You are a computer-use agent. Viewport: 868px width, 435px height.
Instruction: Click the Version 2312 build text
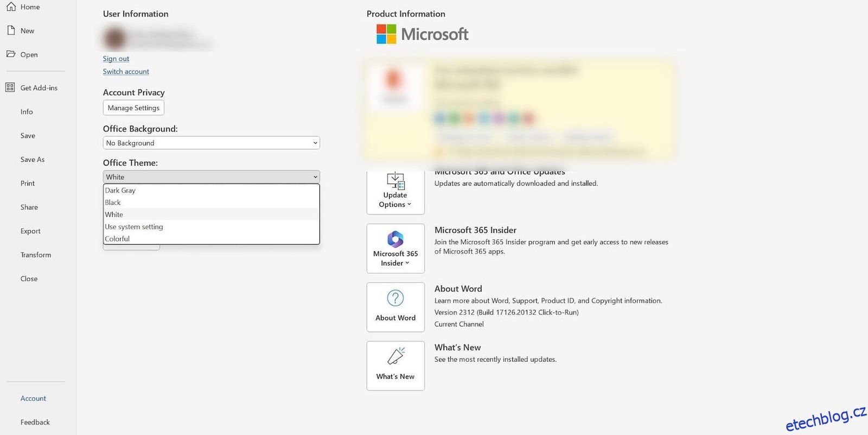point(506,313)
